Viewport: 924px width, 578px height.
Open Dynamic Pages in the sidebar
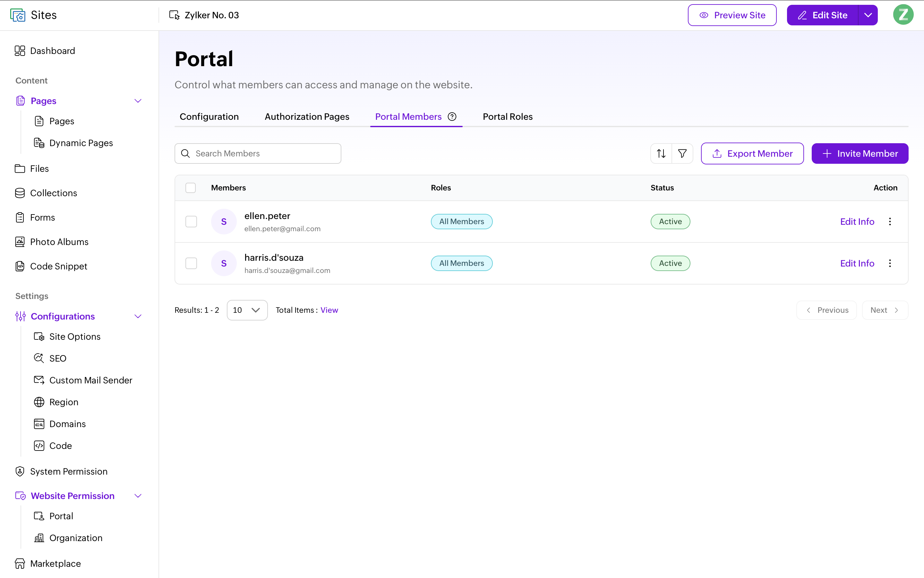point(73,143)
